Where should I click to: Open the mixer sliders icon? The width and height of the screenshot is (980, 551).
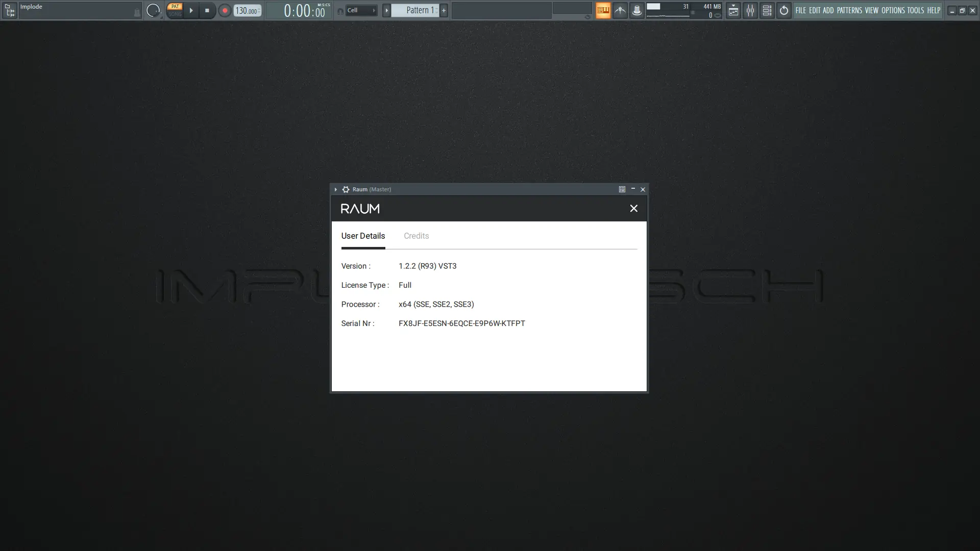[750, 10]
